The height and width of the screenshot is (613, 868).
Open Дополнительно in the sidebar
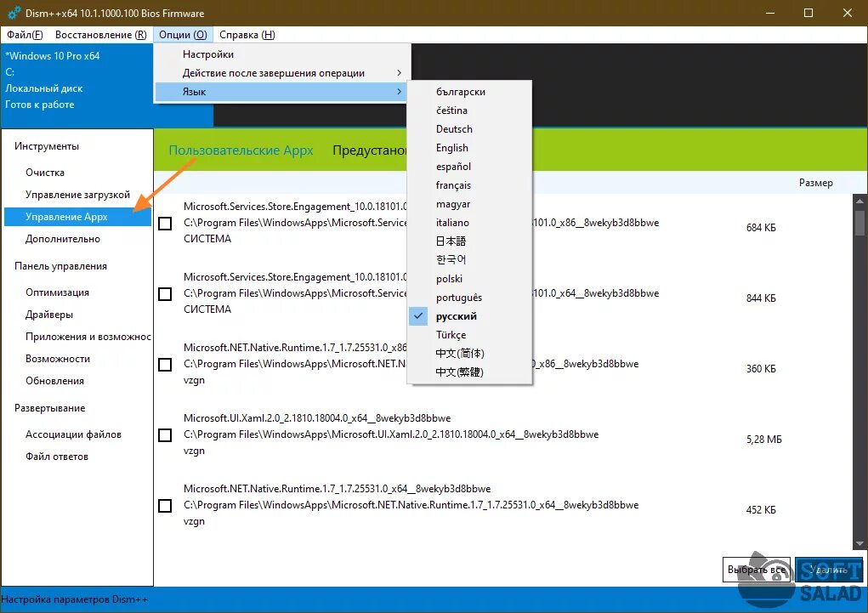[77, 239]
